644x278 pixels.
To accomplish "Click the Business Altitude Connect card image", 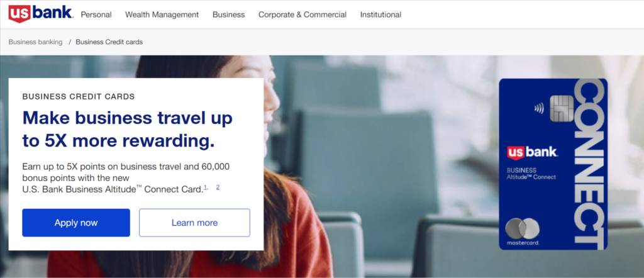I will pyautogui.click(x=553, y=164).
